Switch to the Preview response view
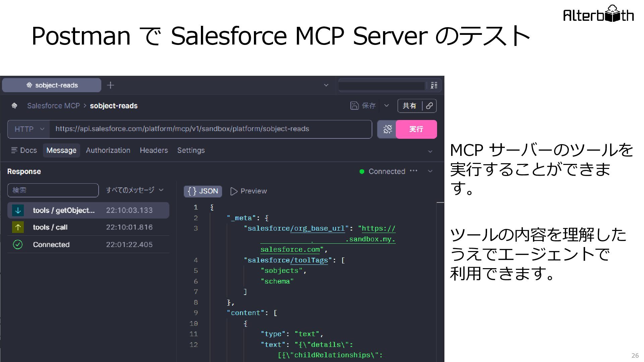This screenshot has height=362, width=644. click(249, 191)
